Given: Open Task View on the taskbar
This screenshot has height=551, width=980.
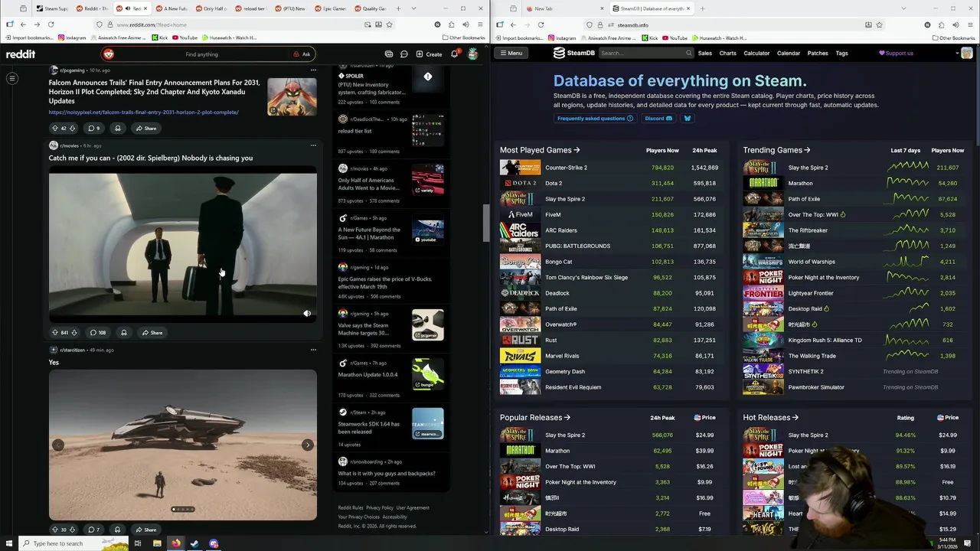Looking at the screenshot, I should click(x=138, y=543).
